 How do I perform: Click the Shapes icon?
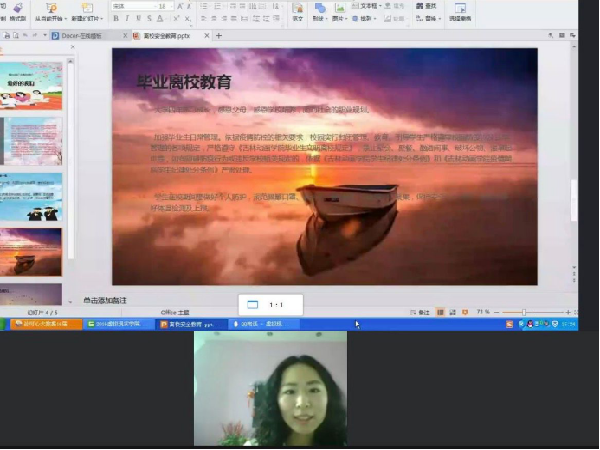coord(320,8)
